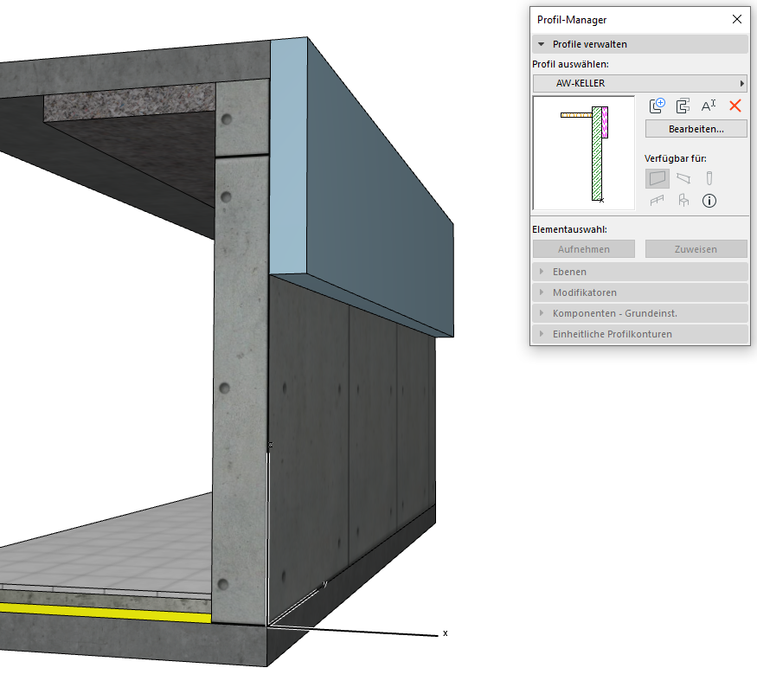
Task: Open the AW-KELLER profile dropdown
Action: tap(639, 83)
